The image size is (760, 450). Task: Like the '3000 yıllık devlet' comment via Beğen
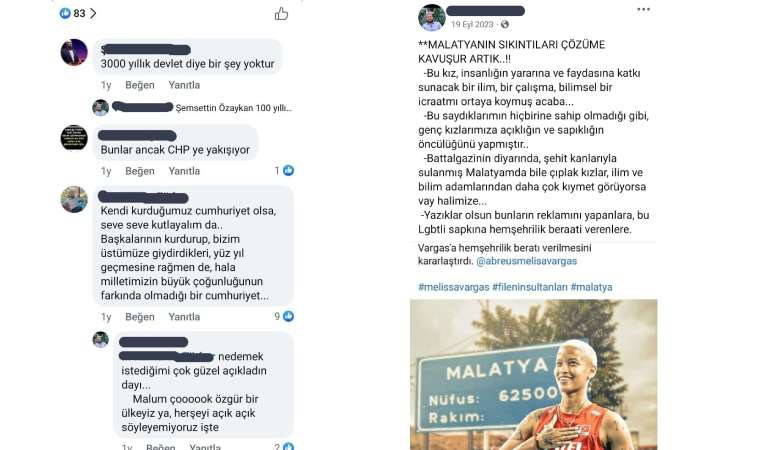(140, 85)
